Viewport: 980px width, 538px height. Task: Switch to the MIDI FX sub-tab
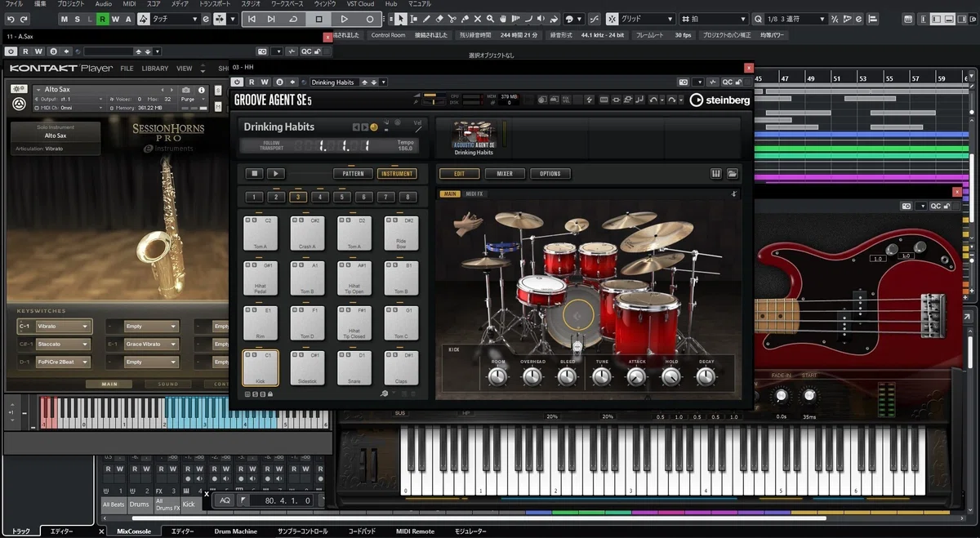click(474, 194)
